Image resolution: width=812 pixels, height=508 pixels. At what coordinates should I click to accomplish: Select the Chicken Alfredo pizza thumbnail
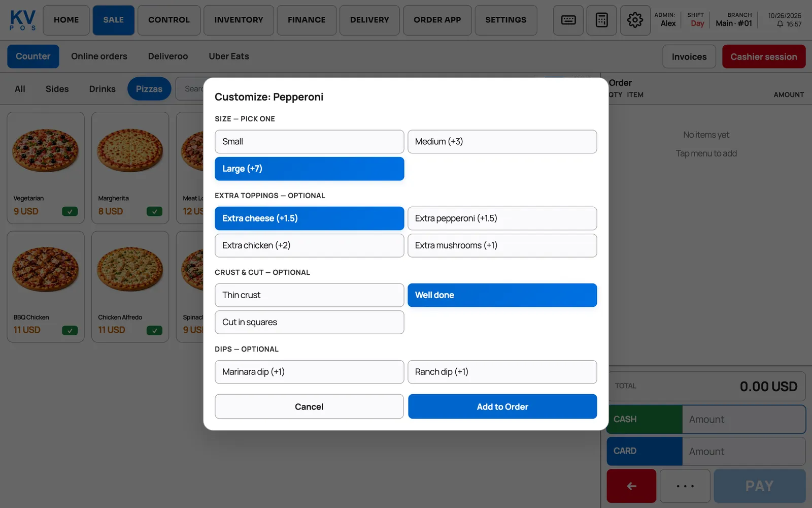click(x=130, y=270)
